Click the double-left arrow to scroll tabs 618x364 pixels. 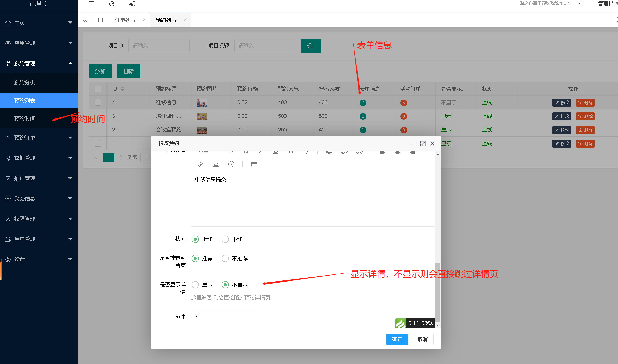click(x=85, y=20)
